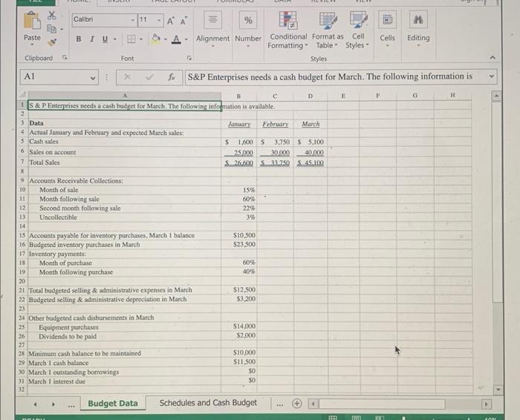520x420 pixels.
Task: Open the Editing binoculars button
Action: point(418,30)
